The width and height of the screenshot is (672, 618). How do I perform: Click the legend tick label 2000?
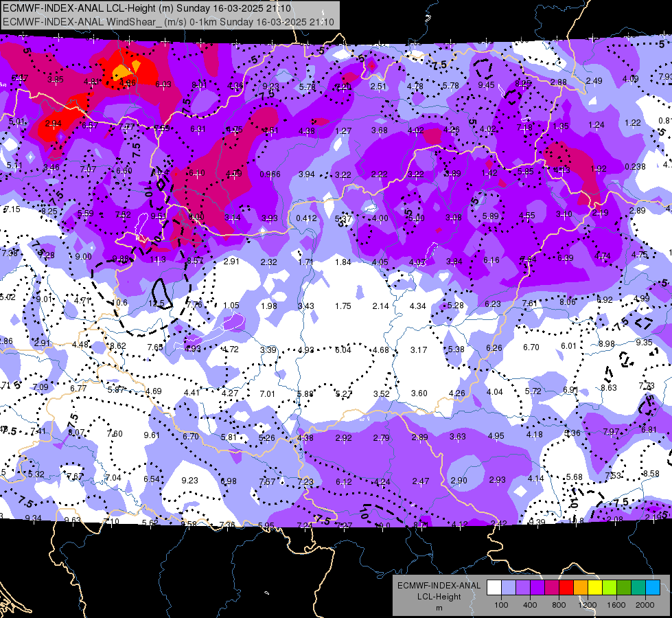point(645,605)
